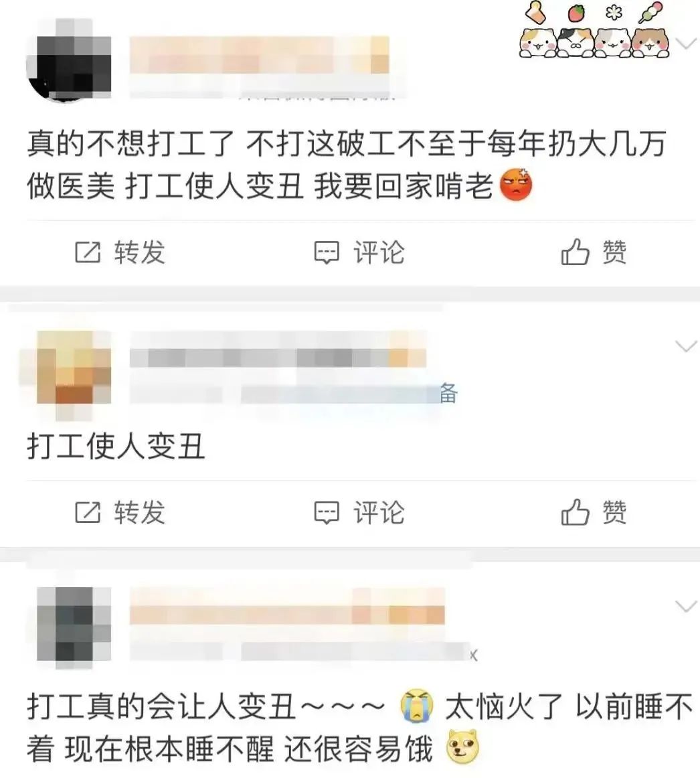This screenshot has width=700, height=778.
Task: Expand the first post's chevron menu
Action: [687, 44]
